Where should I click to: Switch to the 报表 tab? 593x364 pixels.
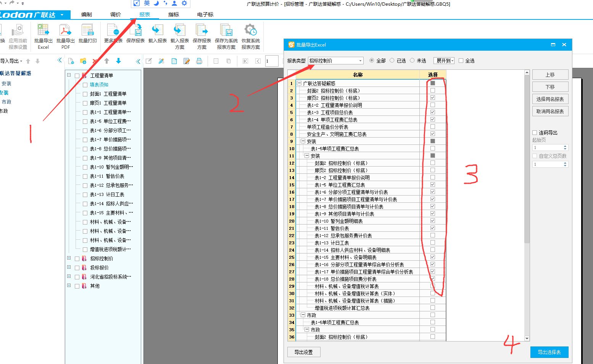pyautogui.click(x=145, y=14)
